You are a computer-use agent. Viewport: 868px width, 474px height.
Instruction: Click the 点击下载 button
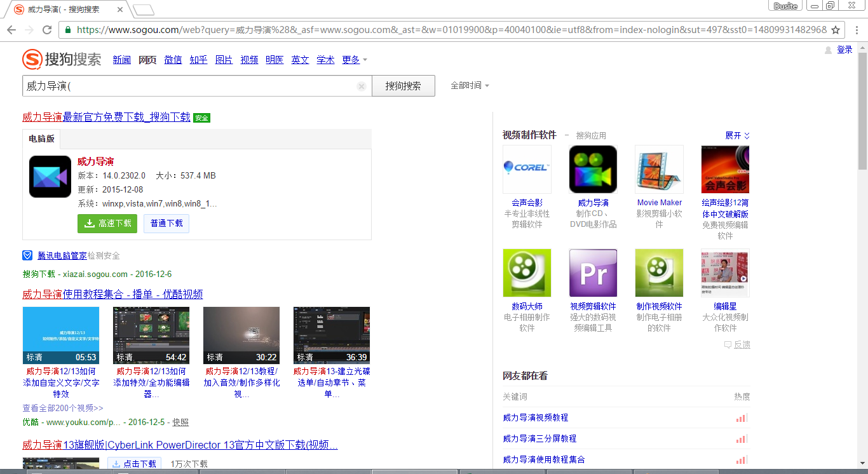pyautogui.click(x=134, y=464)
